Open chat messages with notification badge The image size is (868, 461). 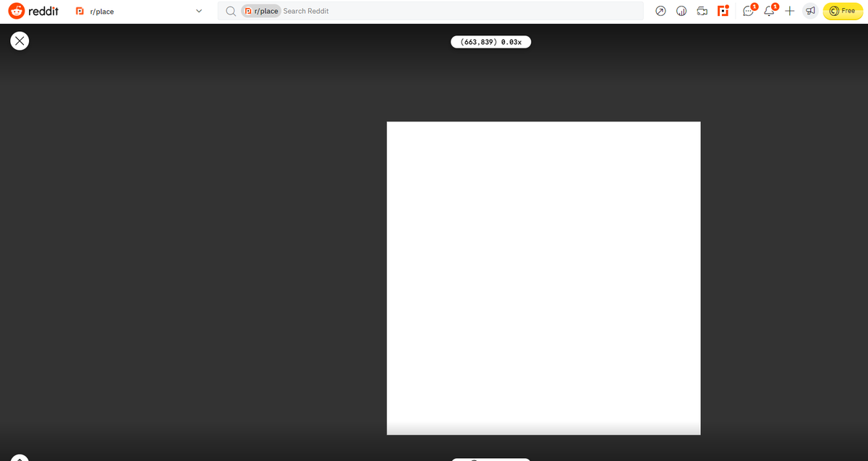point(749,11)
